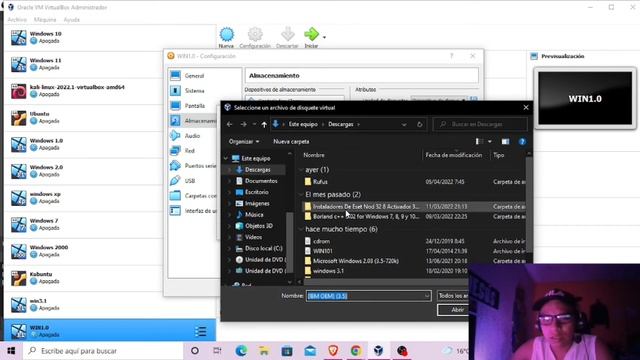This screenshot has height=360, width=640.
Task: Toggle the preview pane icon
Action: click(x=505, y=142)
